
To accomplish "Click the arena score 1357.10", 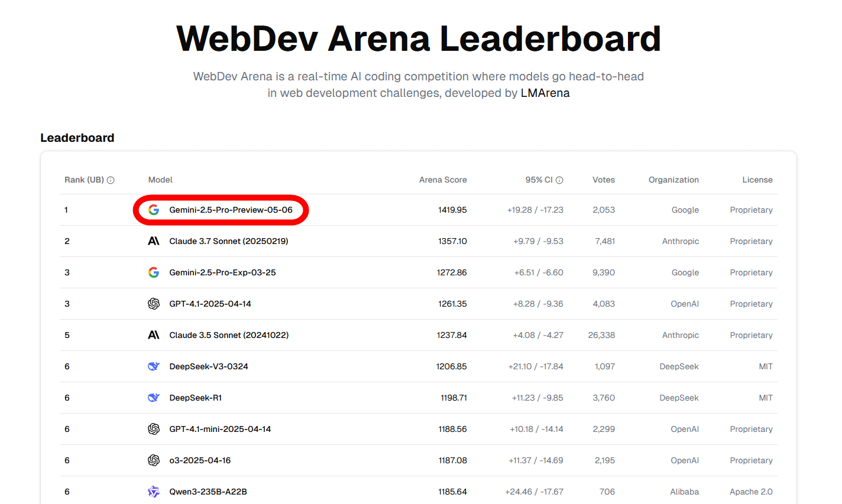I will tap(452, 241).
